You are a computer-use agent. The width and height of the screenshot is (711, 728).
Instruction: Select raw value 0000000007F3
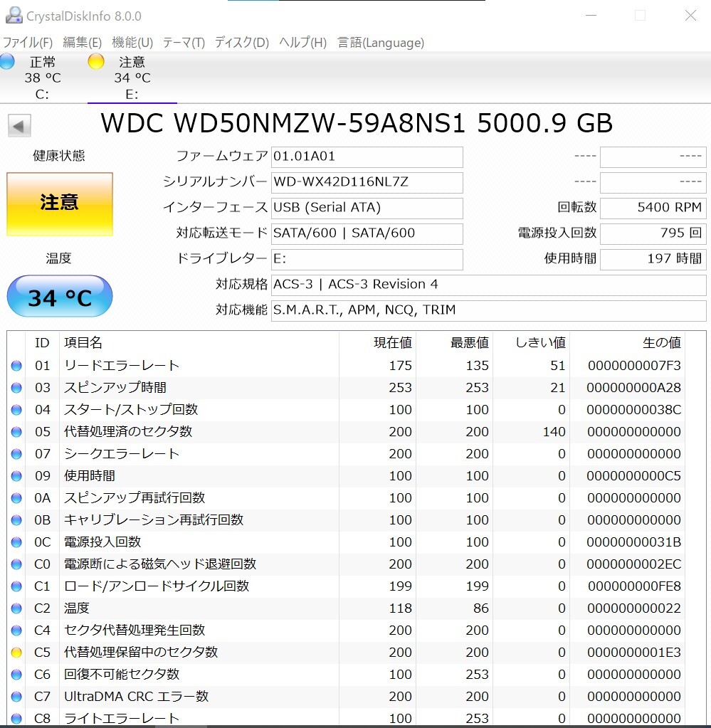tap(634, 366)
